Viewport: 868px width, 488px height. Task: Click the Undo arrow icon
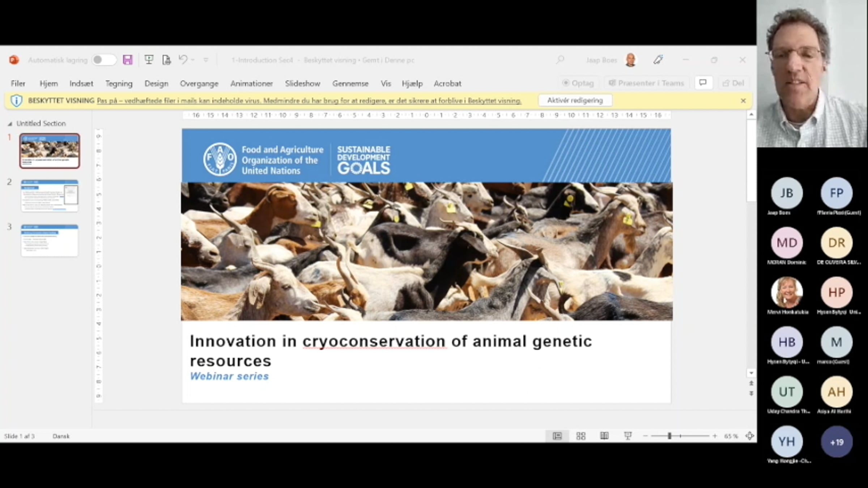183,59
